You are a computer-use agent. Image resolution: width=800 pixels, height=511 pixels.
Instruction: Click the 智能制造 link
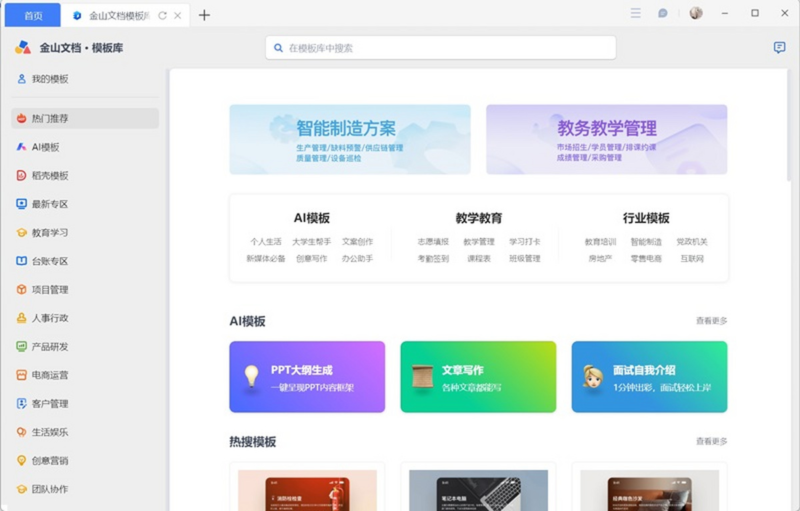(x=646, y=241)
